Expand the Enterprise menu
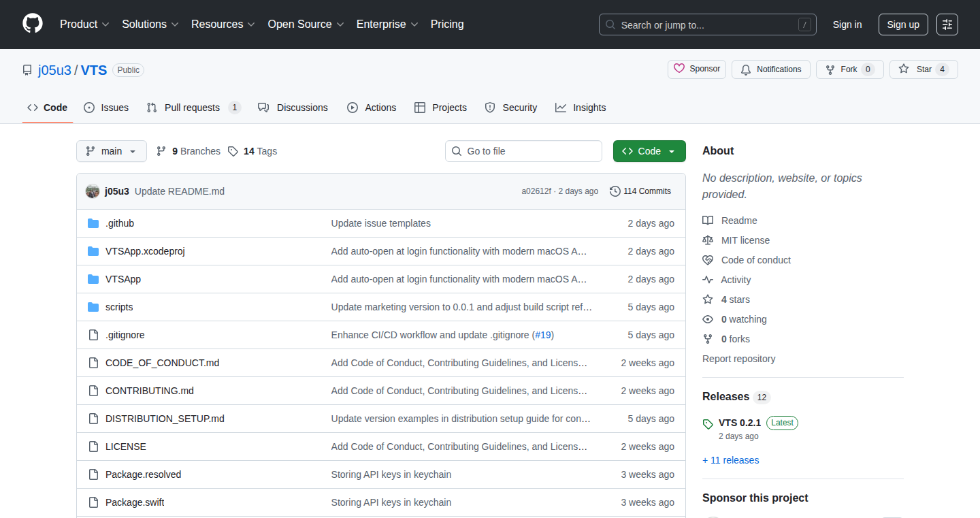980x518 pixels. 387,24
